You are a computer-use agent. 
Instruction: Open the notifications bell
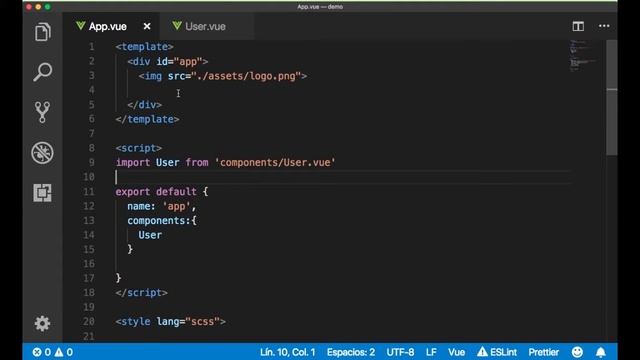[601, 352]
